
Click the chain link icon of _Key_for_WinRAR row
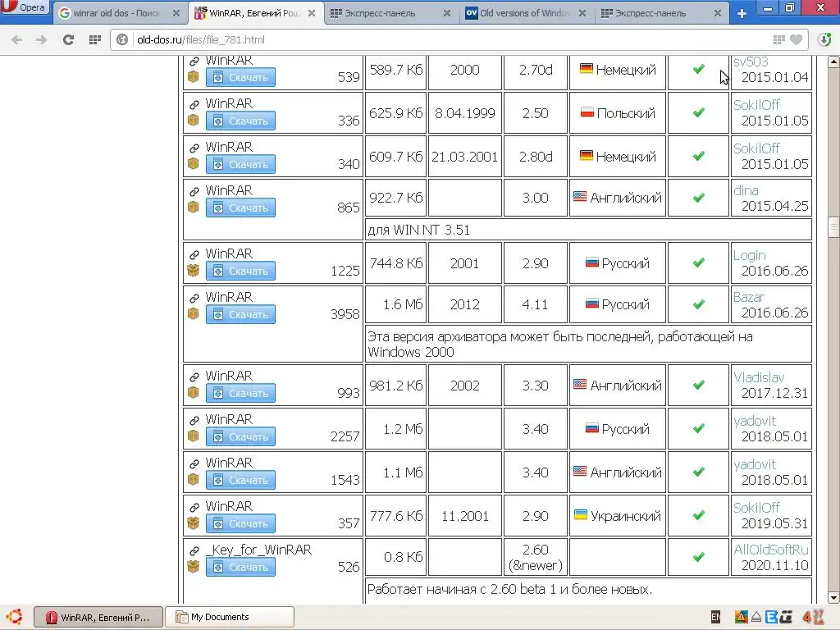pyautogui.click(x=194, y=550)
